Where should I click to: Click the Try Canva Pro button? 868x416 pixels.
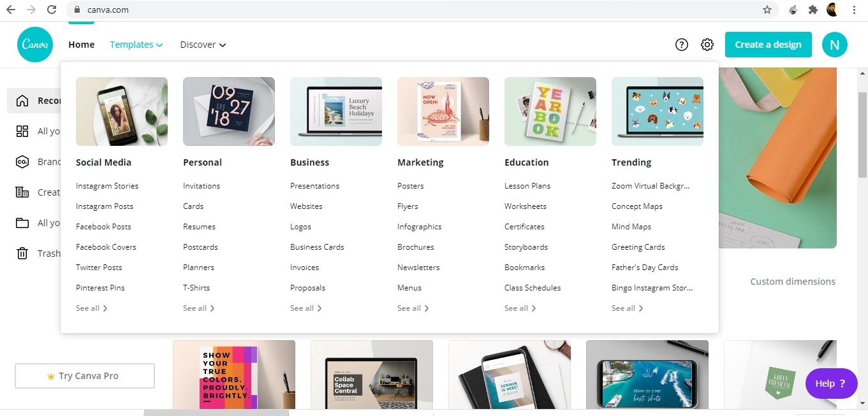tap(85, 376)
